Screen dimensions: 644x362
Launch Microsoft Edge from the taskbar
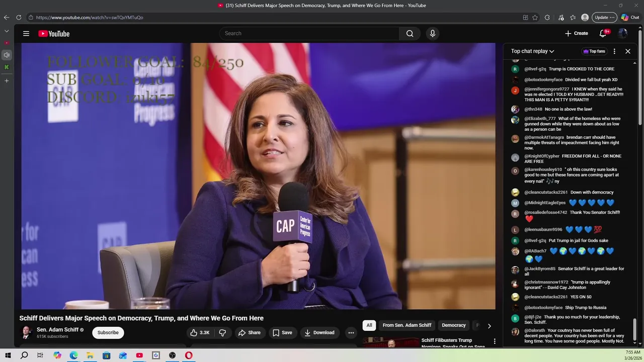point(73,355)
